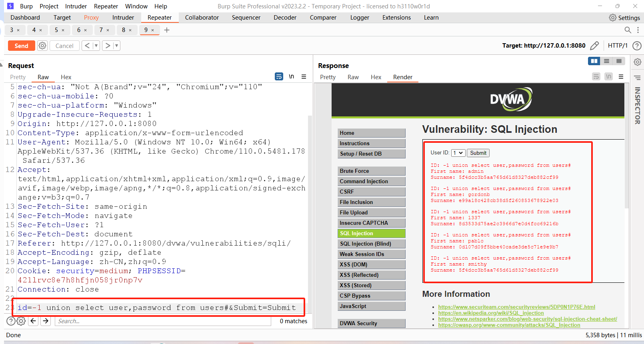The width and height of the screenshot is (644, 344).
Task: Open the Extensions tab
Action: coord(396,18)
